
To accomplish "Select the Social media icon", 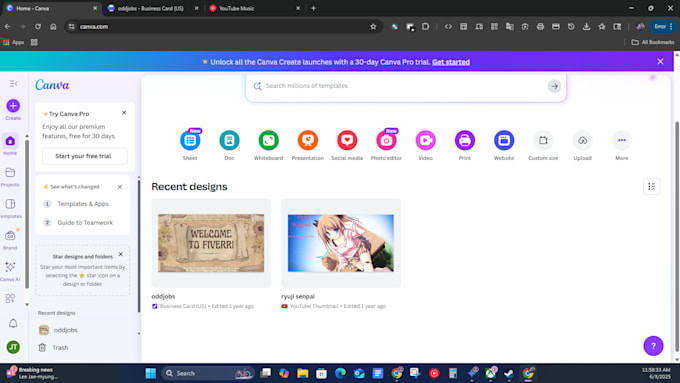I will pyautogui.click(x=347, y=141).
